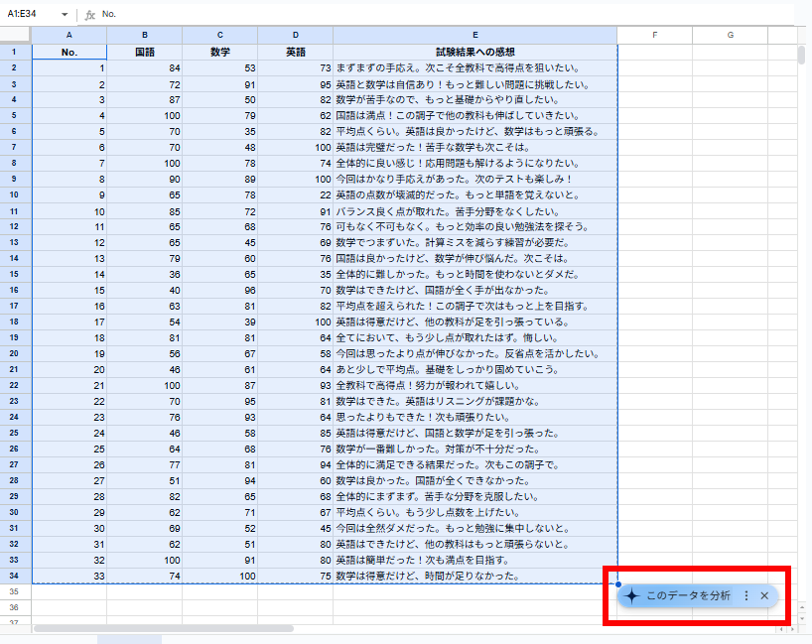This screenshot has width=812, height=644.
Task: Click the horizontal scrollbar thumb
Action: [x=164, y=628]
